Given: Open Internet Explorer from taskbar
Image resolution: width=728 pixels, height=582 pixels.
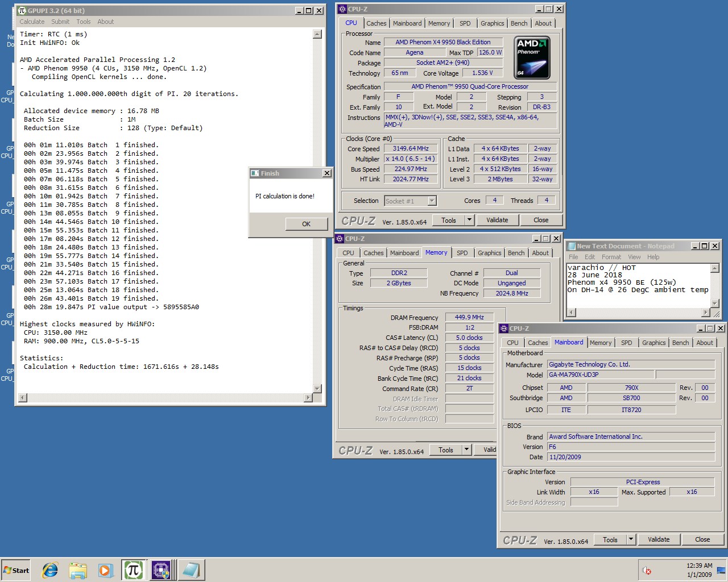Looking at the screenshot, I should tap(50, 570).
